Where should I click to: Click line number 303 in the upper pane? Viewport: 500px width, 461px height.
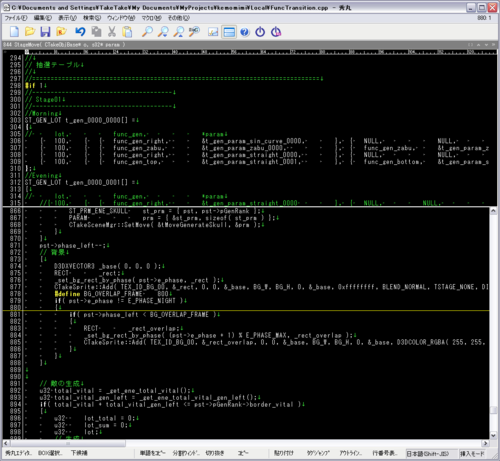tap(15, 120)
